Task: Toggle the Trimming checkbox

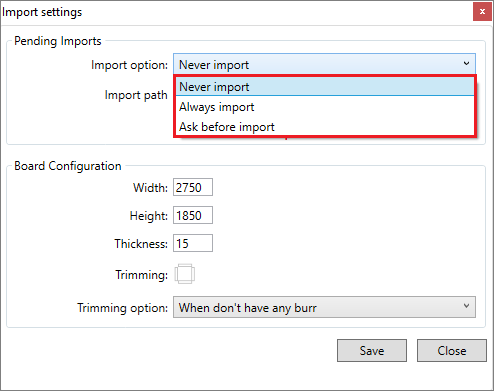Action: [x=185, y=274]
